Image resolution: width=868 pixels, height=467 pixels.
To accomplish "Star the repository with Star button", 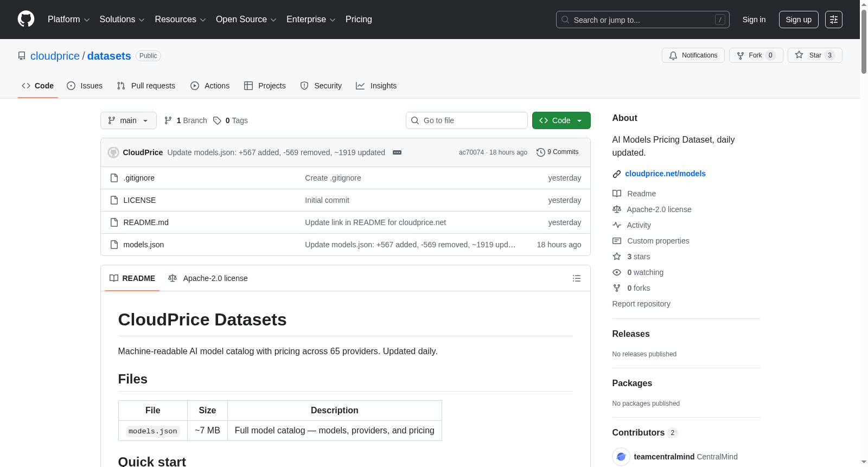I will point(815,55).
